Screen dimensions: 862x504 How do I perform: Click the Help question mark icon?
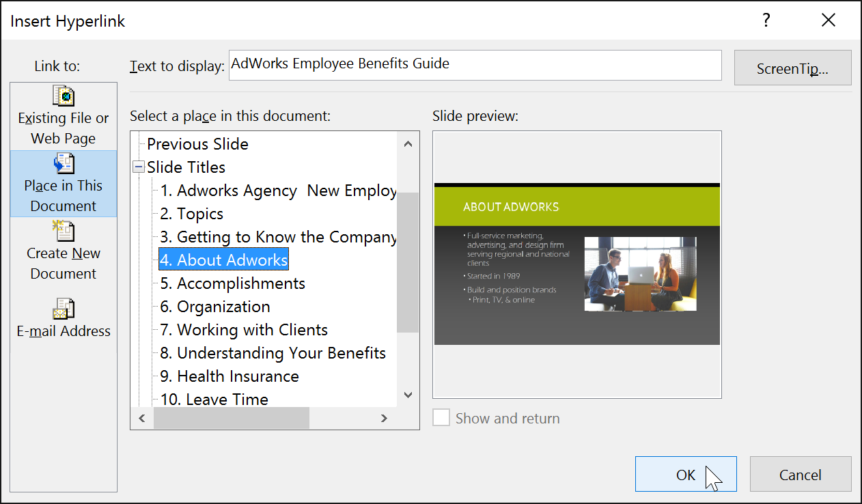point(767,20)
